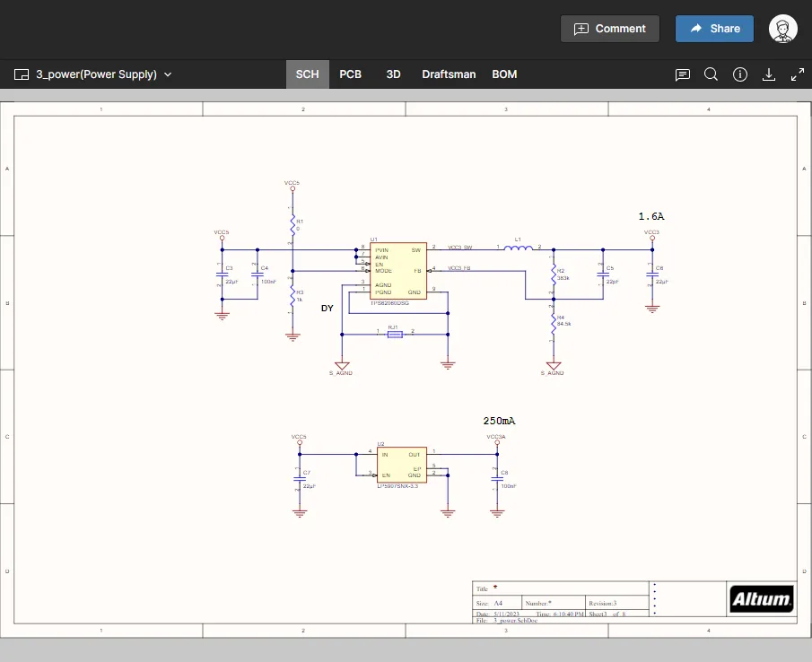Switch to the SCH tab
Image resolution: width=812 pixels, height=662 pixels.
[x=307, y=74]
